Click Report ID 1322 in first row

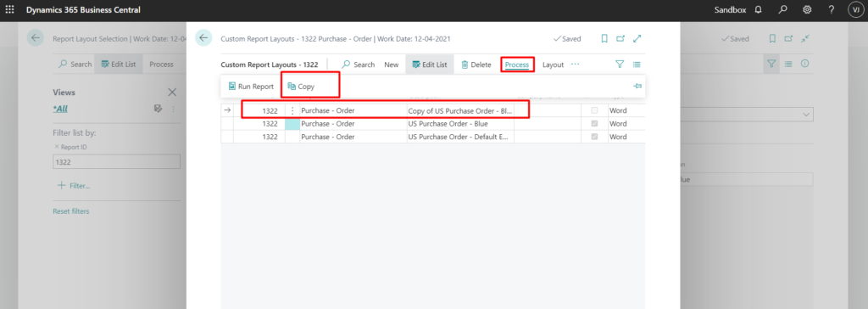(x=270, y=110)
